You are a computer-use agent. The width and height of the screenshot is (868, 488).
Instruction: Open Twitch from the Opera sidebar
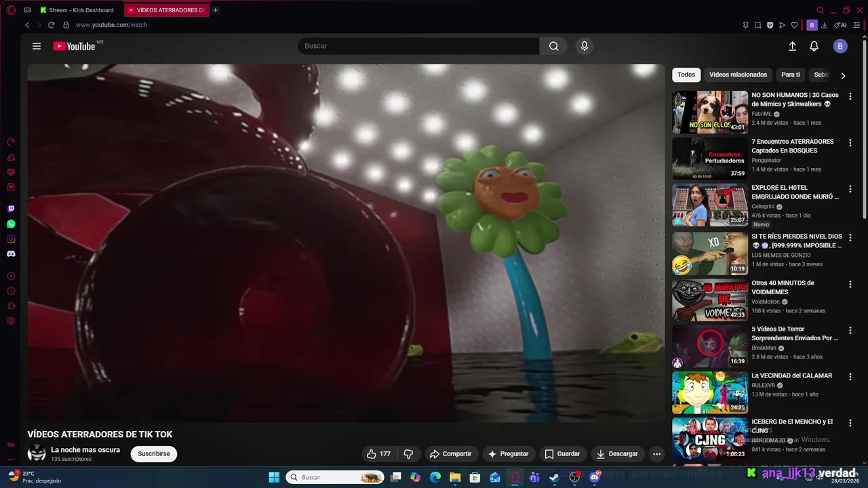click(11, 209)
